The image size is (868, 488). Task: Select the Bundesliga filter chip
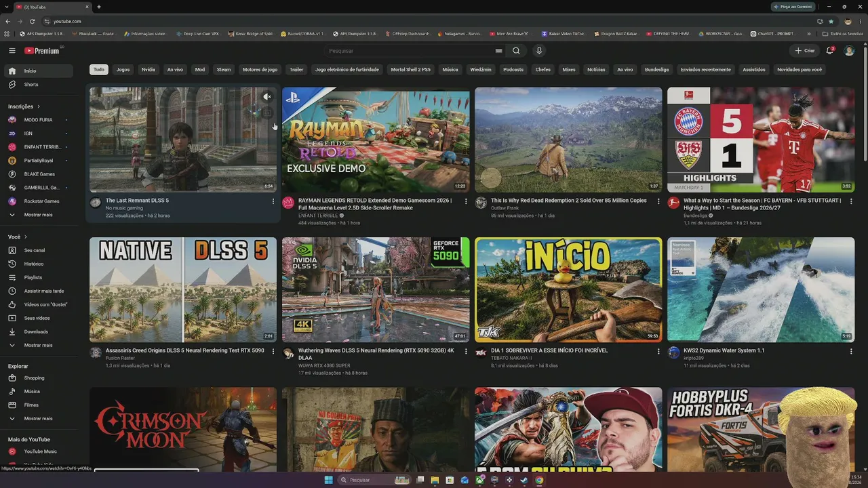point(656,70)
